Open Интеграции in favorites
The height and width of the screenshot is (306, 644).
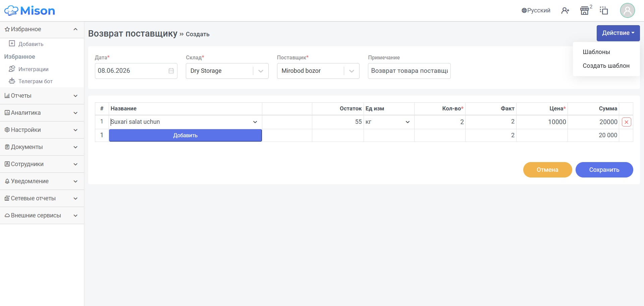(33, 69)
